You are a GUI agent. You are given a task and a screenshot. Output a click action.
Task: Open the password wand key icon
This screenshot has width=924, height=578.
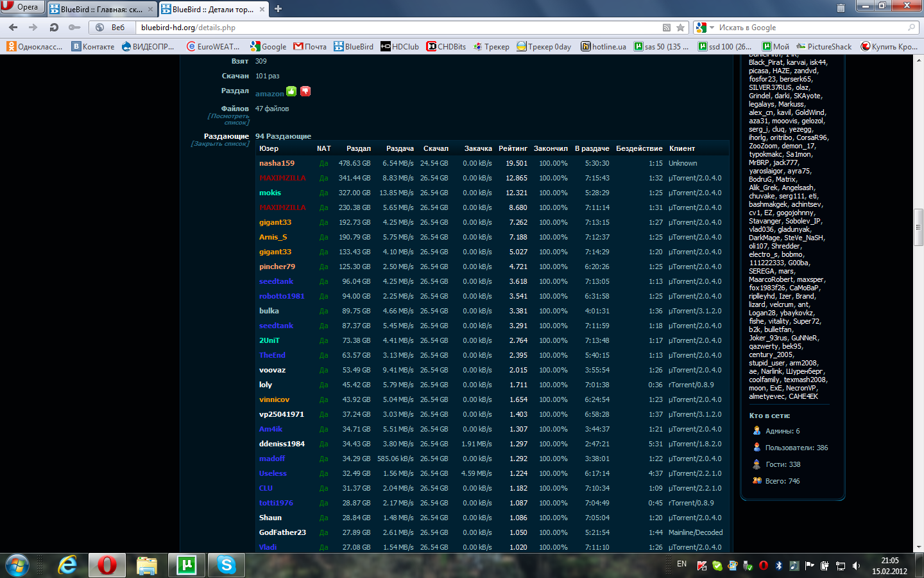[74, 28]
